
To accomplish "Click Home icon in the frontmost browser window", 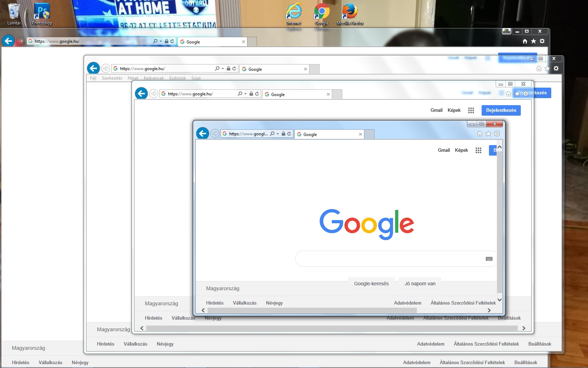I will pyautogui.click(x=480, y=134).
